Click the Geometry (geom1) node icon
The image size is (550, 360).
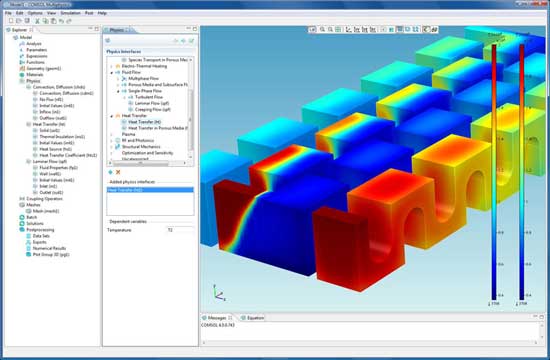pos(22,68)
